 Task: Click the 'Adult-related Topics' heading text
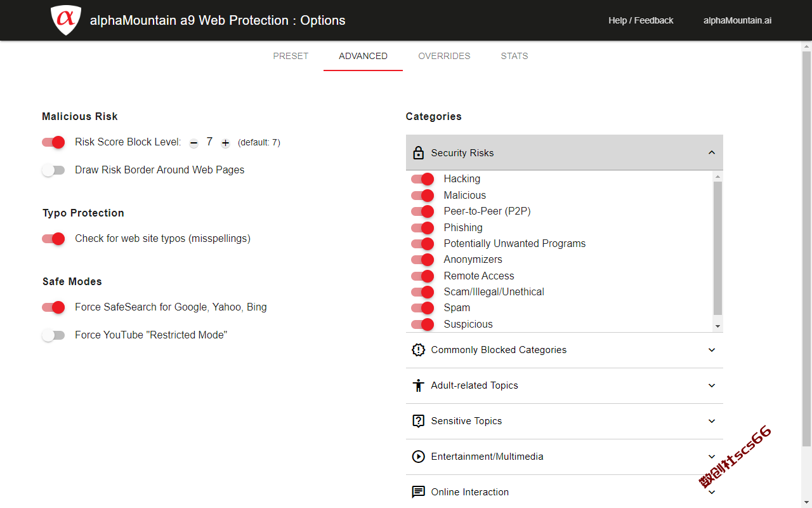click(475, 385)
